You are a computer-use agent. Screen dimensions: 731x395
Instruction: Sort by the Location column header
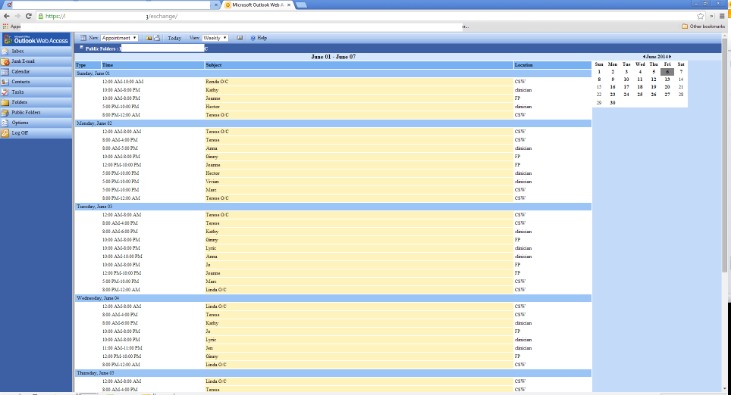tap(552, 65)
